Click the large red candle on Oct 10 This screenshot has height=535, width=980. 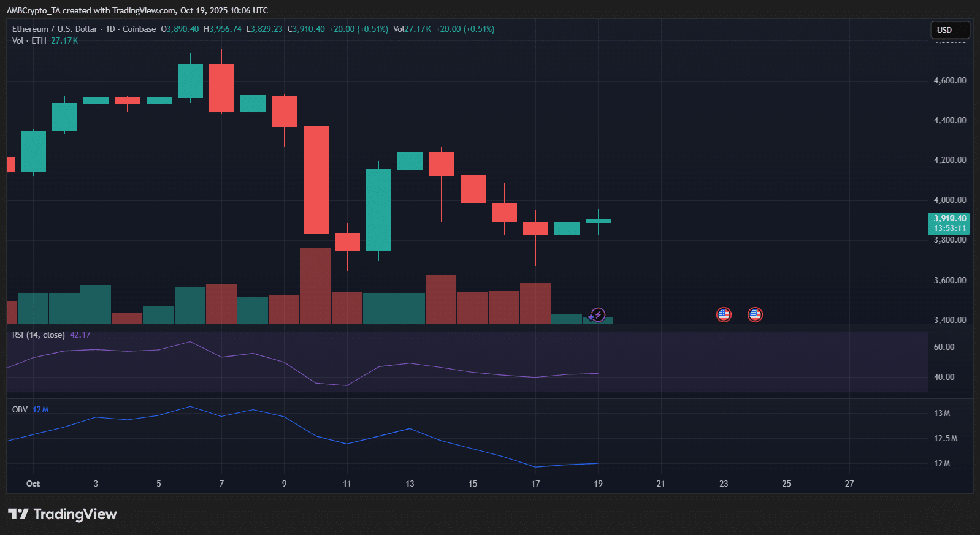pyautogui.click(x=316, y=180)
